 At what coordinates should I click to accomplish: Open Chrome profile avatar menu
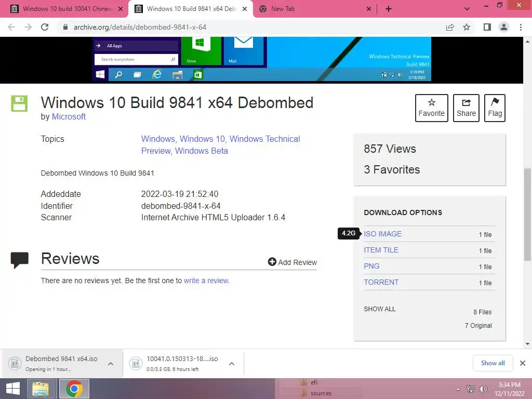point(504,27)
